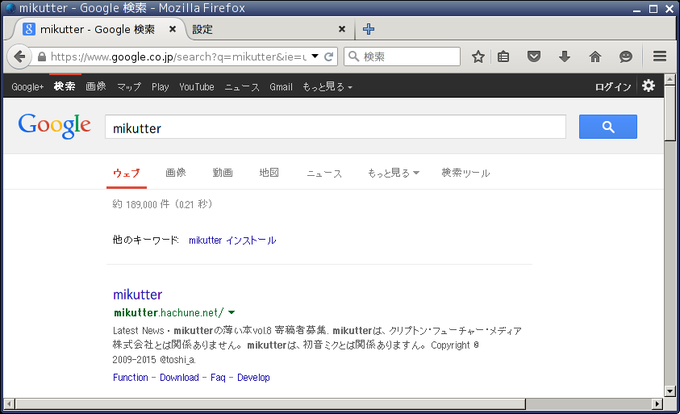Image resolution: width=680 pixels, height=414 pixels.
Task: Click 検索 in the black Google bar
Action: click(65, 86)
